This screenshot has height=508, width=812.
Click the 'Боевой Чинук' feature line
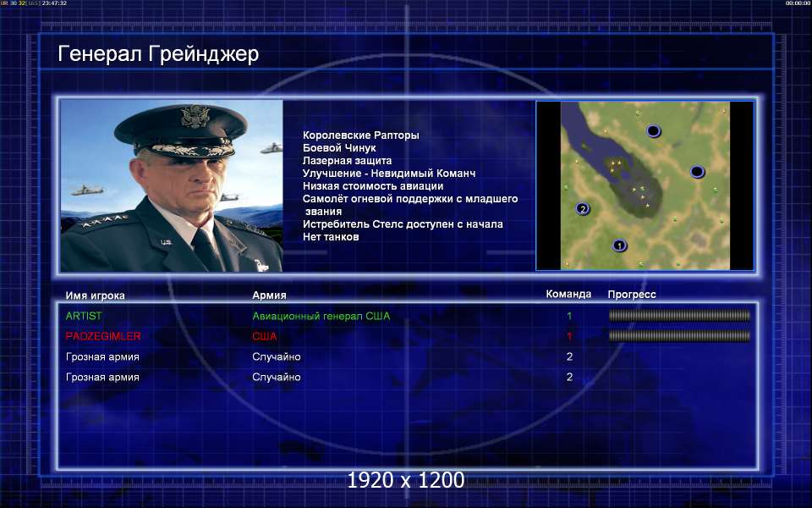[x=339, y=147]
